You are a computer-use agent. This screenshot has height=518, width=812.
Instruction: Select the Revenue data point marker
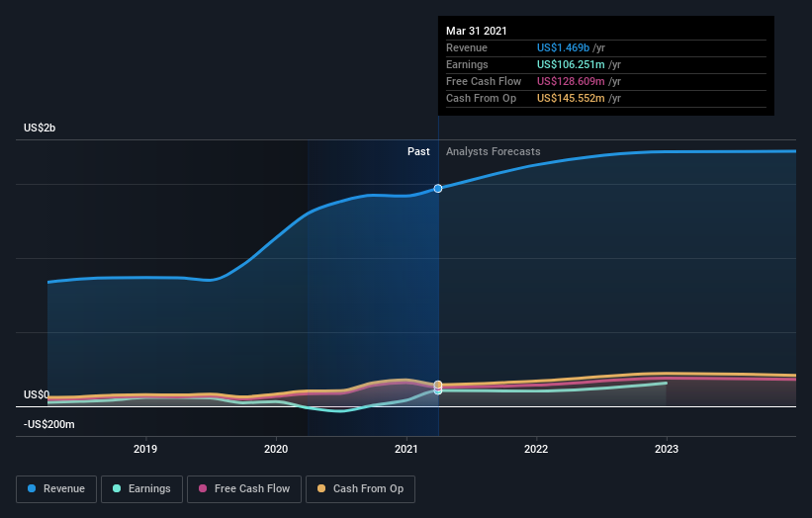[x=438, y=189]
